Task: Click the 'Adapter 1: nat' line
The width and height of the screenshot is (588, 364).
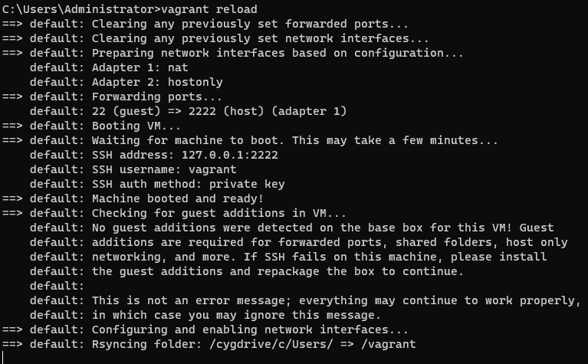Action: (140, 67)
